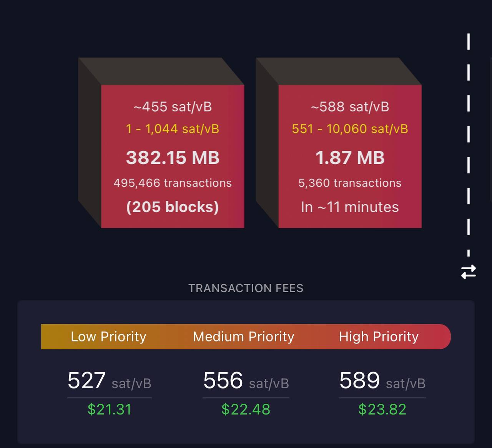This screenshot has width=492, height=448.
Task: Open the 382.15 MB mempool block
Action: tap(173, 158)
